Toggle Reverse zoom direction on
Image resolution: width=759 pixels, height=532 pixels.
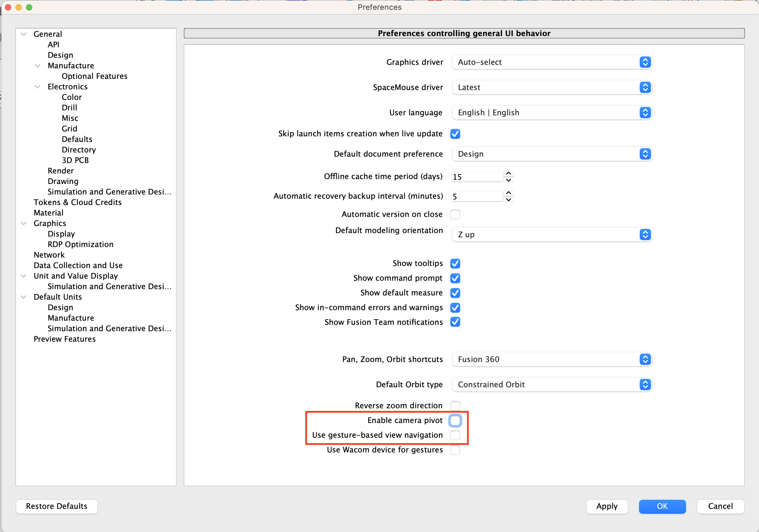[455, 405]
